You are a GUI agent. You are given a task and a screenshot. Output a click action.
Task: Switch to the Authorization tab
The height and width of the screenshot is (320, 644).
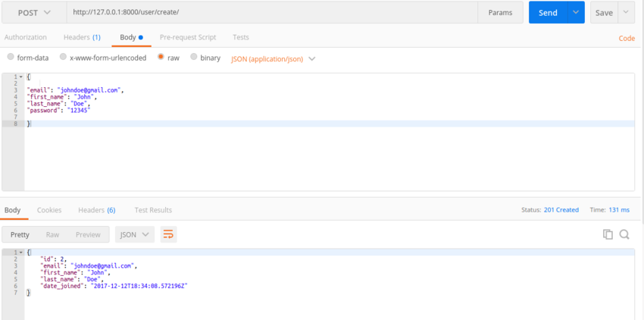(26, 37)
